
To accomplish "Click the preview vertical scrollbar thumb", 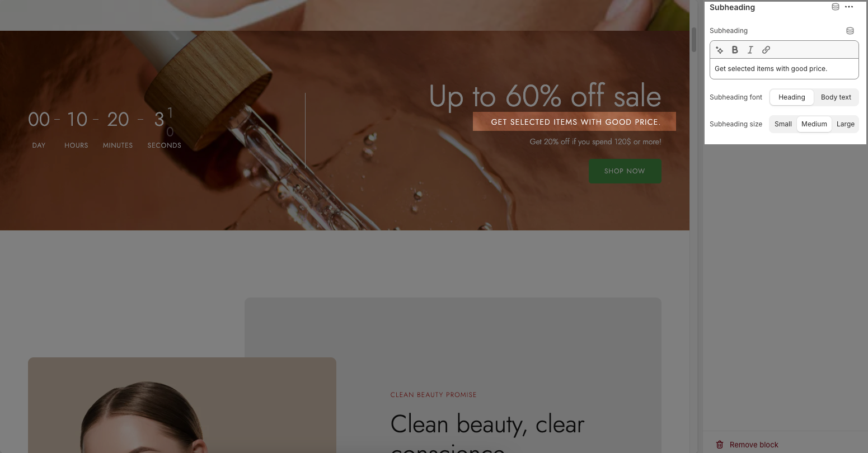I will [694, 39].
